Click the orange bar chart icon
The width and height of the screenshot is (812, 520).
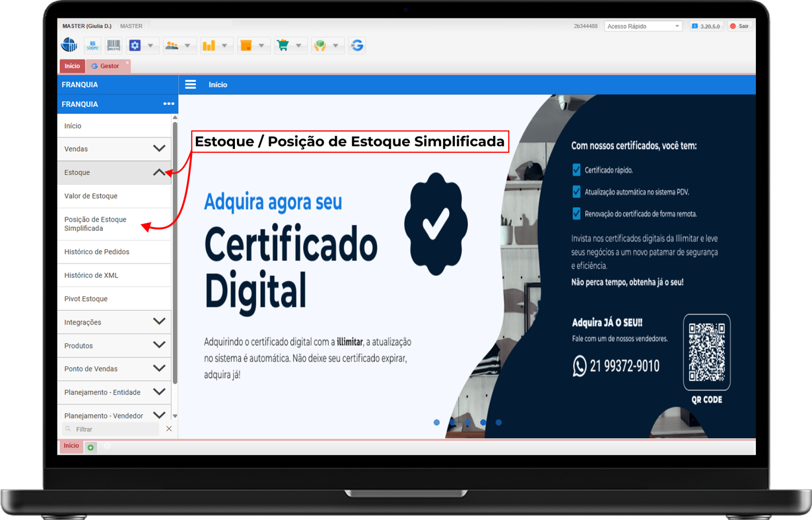pyautogui.click(x=209, y=45)
